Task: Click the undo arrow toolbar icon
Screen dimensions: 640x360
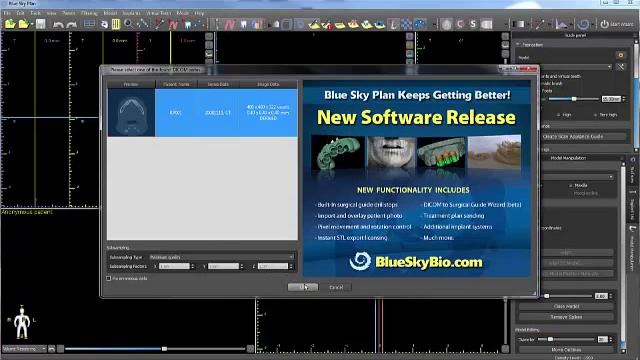Action: pyautogui.click(x=58, y=24)
